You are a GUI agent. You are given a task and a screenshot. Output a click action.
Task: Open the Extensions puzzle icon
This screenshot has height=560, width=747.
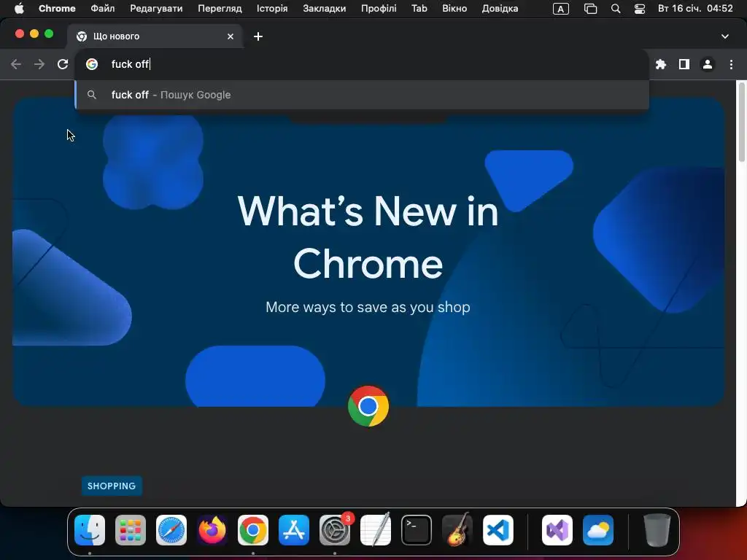pos(661,64)
